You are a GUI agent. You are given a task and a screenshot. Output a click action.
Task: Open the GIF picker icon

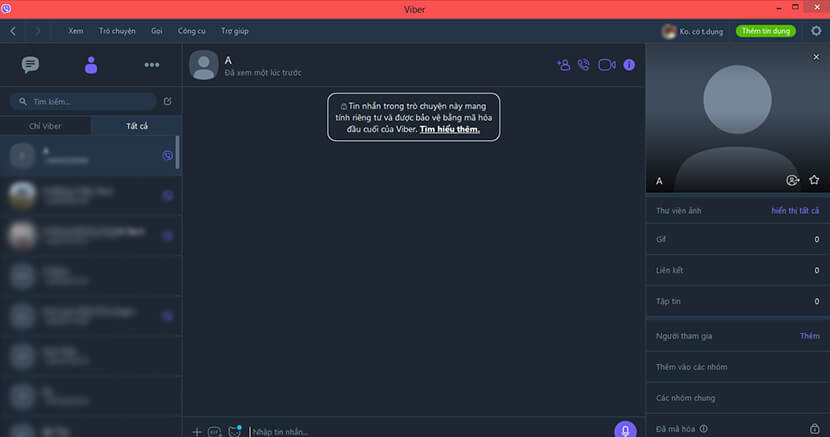pos(214,432)
